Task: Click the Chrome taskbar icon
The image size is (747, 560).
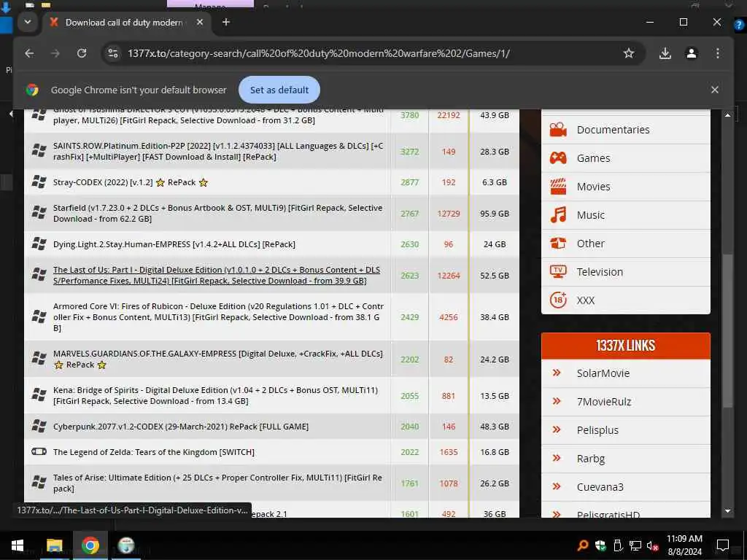Action: [90, 545]
